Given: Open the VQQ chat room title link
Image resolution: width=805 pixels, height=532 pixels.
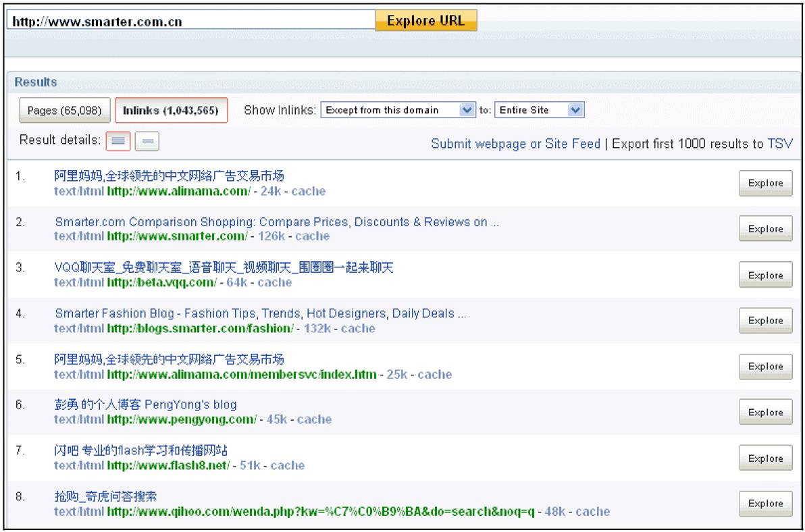Looking at the screenshot, I should [224, 267].
